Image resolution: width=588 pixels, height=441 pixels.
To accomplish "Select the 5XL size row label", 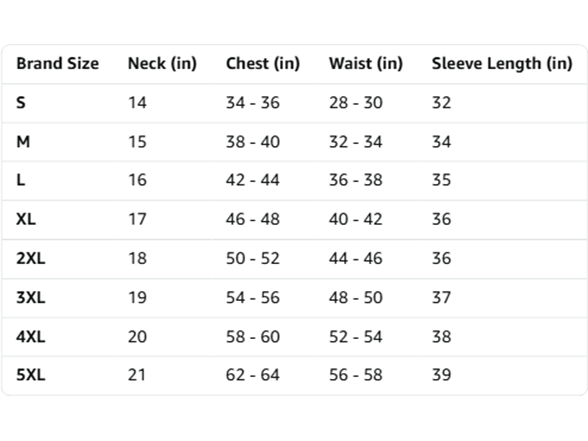I will point(31,375).
